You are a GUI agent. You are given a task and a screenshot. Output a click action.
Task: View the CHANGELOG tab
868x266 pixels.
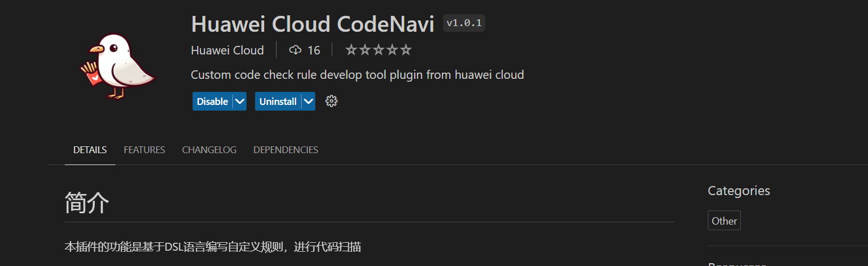pyautogui.click(x=209, y=150)
